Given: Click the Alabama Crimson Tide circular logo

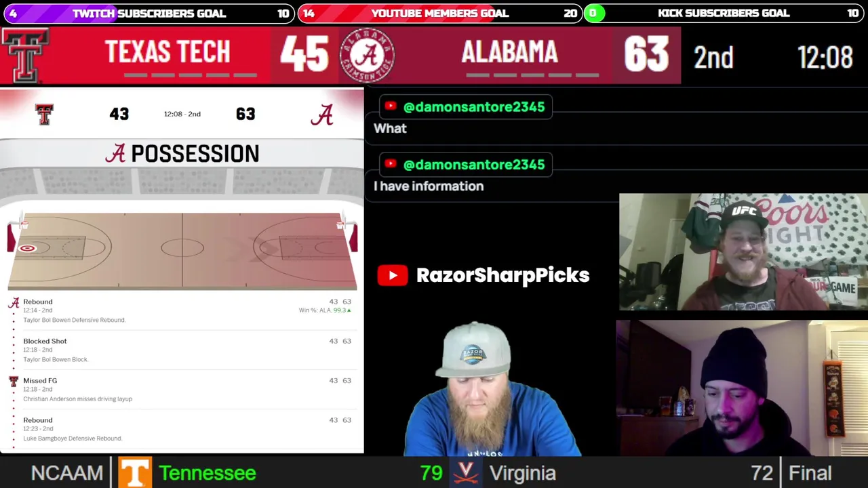Looking at the screenshot, I should pos(367,56).
